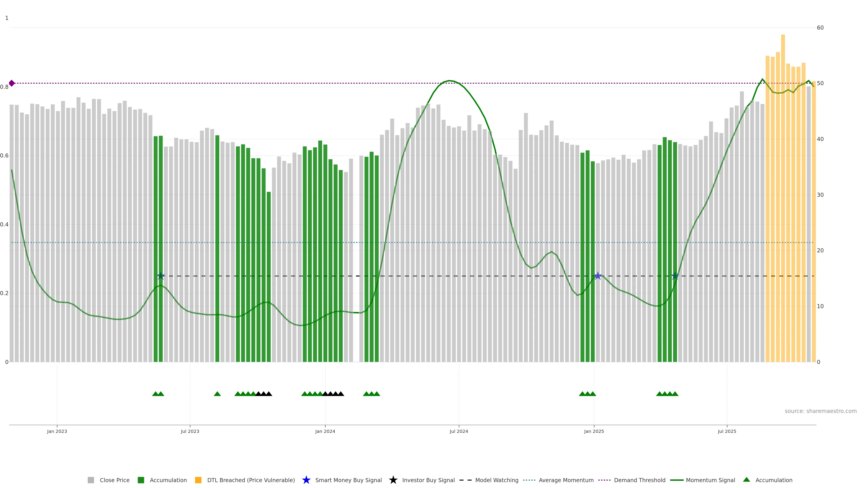Click the purple diamond Demand Threshold marker
The image size is (868, 488).
point(12,83)
